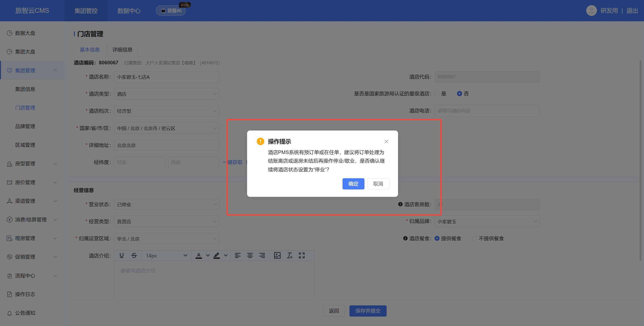Click the 酒店电话 input field
This screenshot has height=326, width=644.
coord(487,111)
